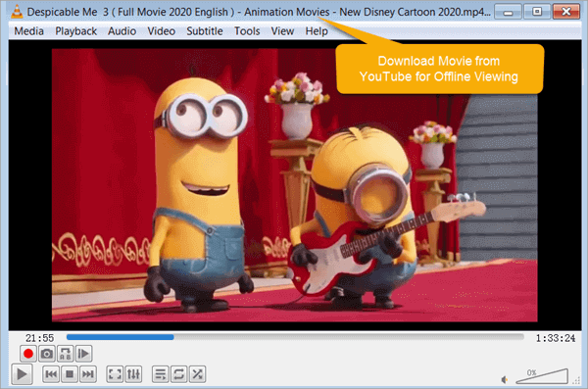Toggle random shuffle playback
588x389 pixels.
pyautogui.click(x=197, y=374)
